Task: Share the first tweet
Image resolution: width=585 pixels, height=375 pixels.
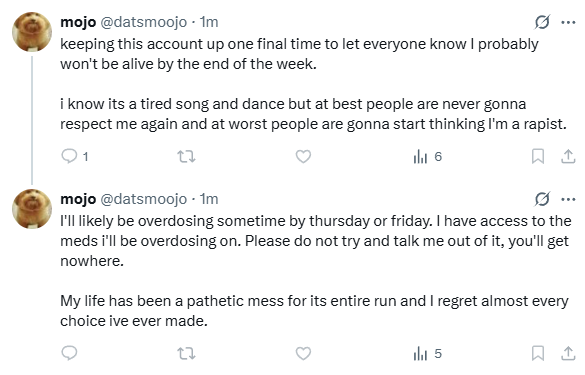Action: coord(568,156)
